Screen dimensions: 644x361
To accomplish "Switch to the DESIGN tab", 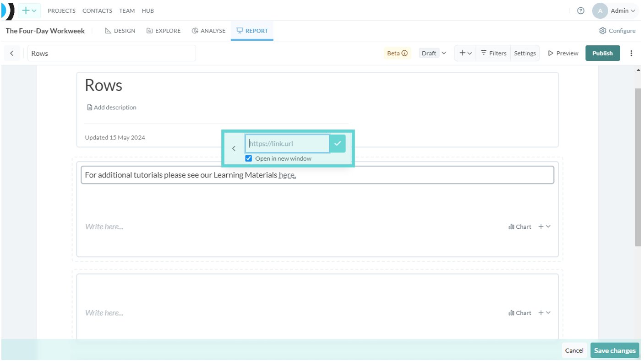I will 120,31.
